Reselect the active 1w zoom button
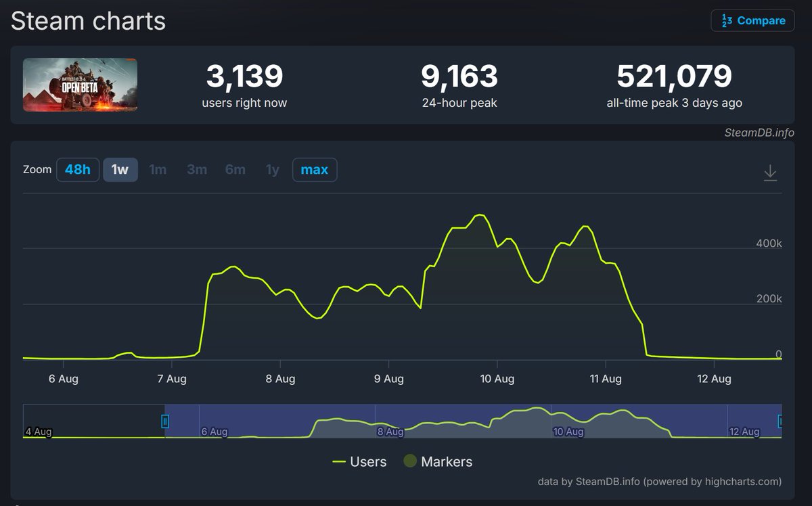The height and width of the screenshot is (506, 812). click(x=120, y=170)
